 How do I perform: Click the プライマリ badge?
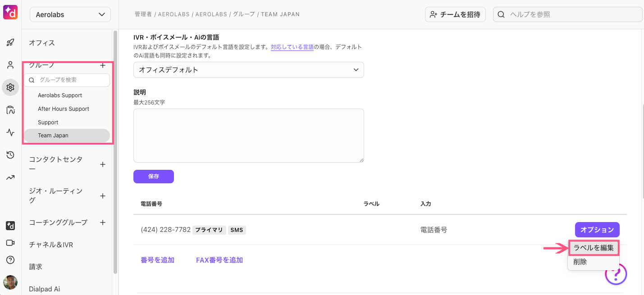click(209, 230)
